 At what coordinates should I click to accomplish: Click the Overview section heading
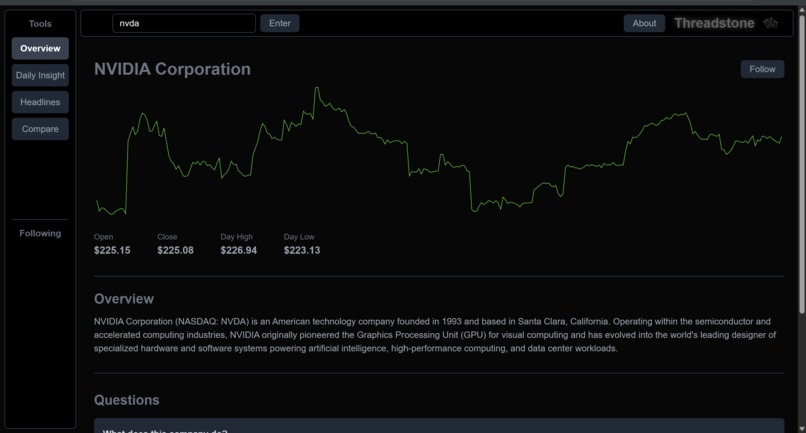click(x=124, y=299)
